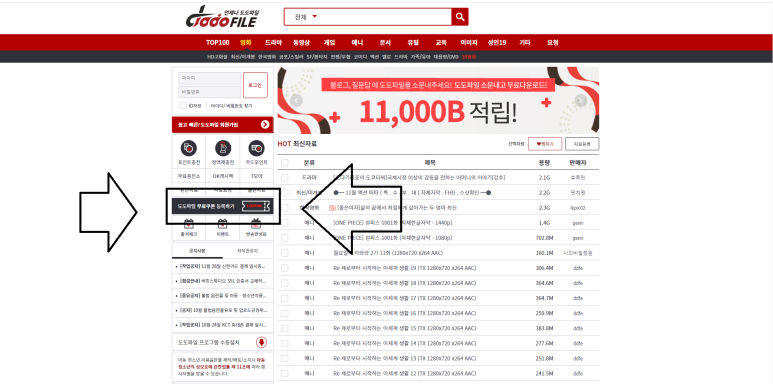This screenshot has height=384, width=773.
Task: Check the 160.1M row checkbox
Action: click(x=284, y=253)
